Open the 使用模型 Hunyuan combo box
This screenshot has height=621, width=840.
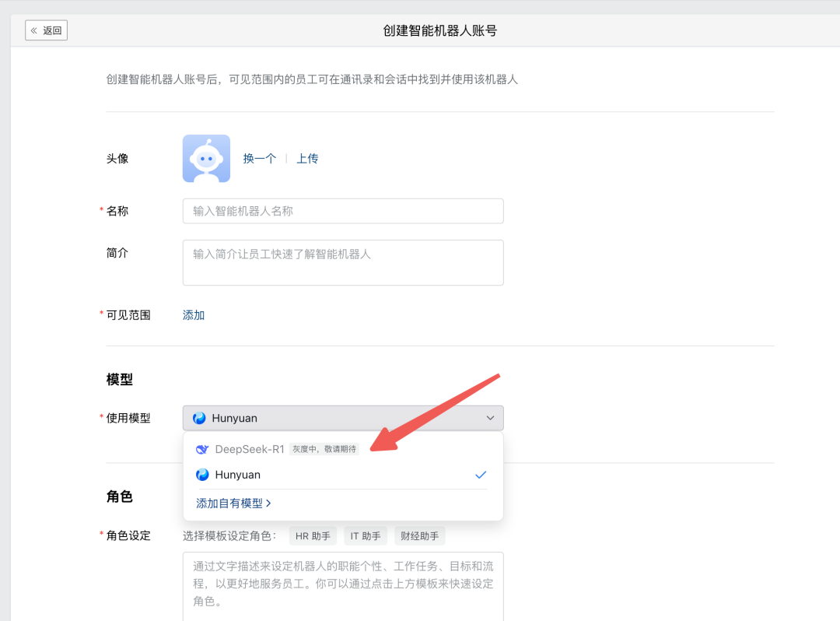click(x=342, y=418)
